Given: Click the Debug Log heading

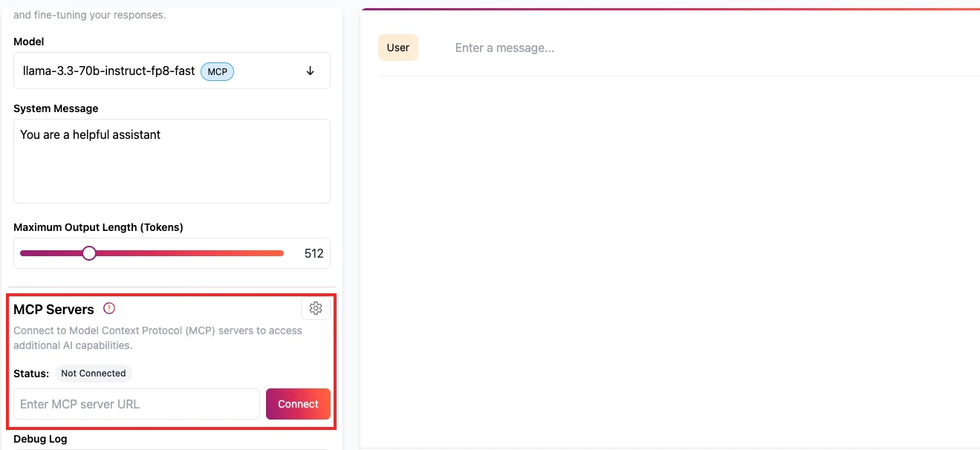Looking at the screenshot, I should pos(40,439).
